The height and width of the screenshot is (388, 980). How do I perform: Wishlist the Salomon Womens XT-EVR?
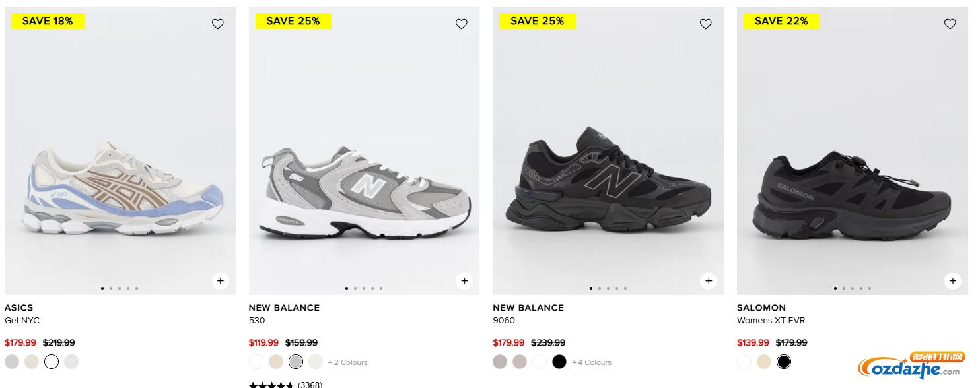(950, 24)
